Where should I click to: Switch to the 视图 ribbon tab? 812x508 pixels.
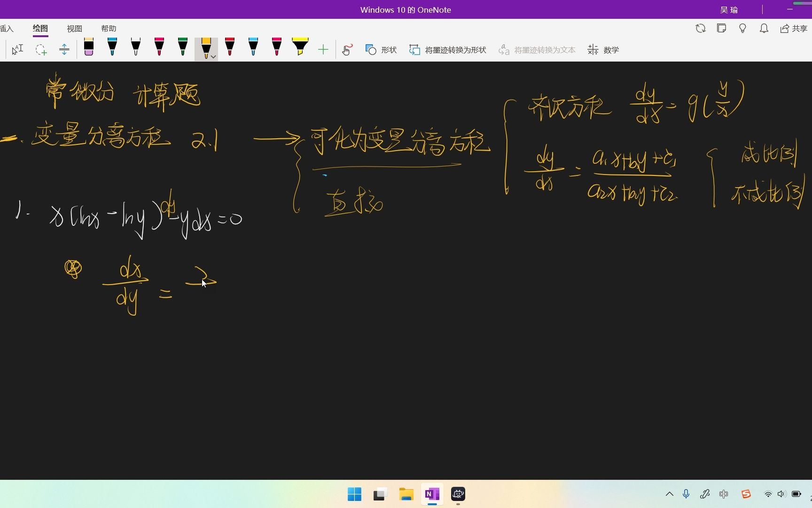tap(74, 28)
